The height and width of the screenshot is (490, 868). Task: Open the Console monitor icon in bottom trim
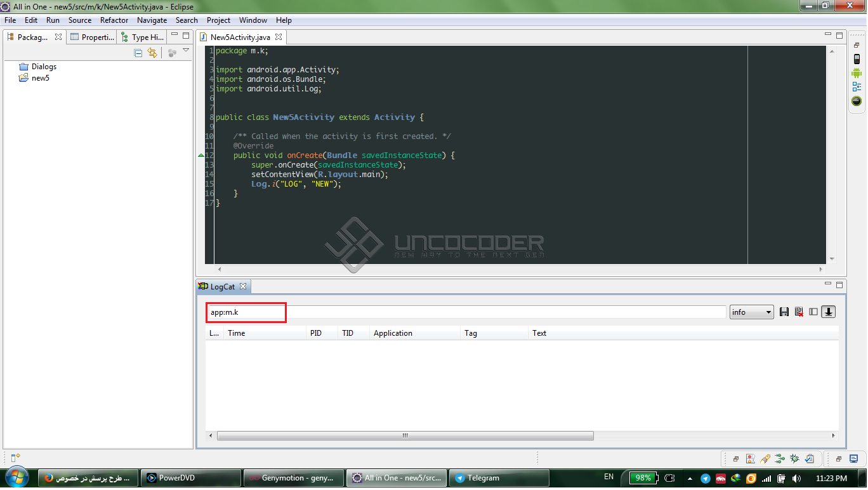coord(854,458)
